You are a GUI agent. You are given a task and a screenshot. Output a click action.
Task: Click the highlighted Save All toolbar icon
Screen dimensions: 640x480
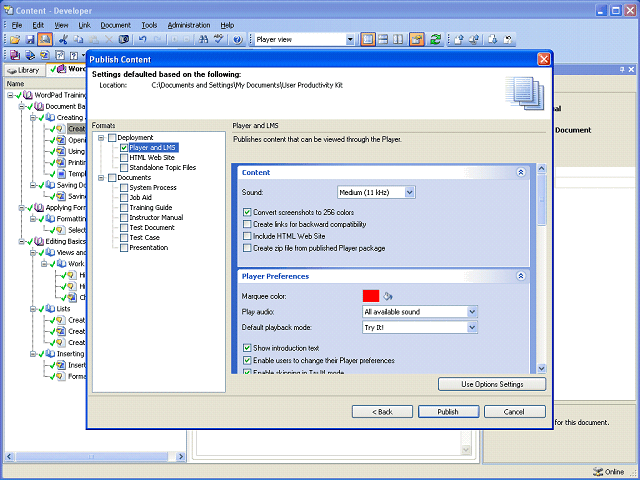[x=45, y=40]
